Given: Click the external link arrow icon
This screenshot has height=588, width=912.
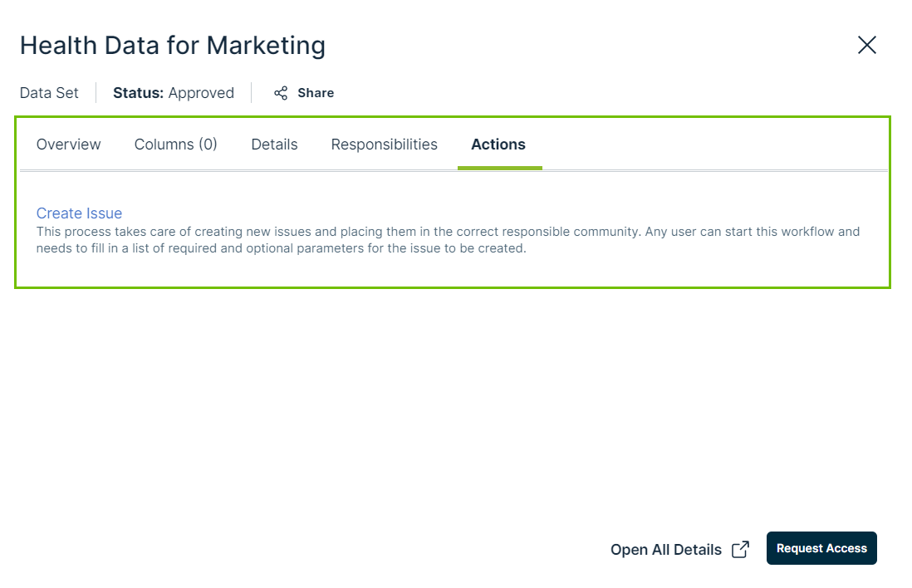Looking at the screenshot, I should [740, 549].
